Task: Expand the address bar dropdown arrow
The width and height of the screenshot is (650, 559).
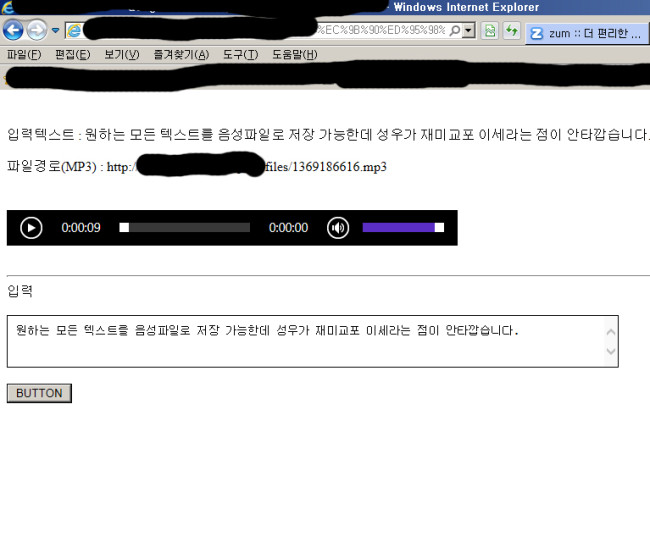Action: coord(469,30)
